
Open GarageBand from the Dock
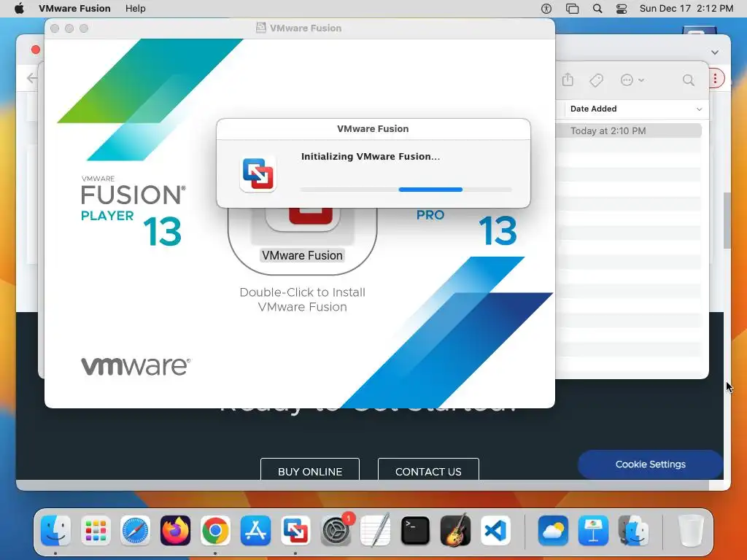tap(455, 530)
